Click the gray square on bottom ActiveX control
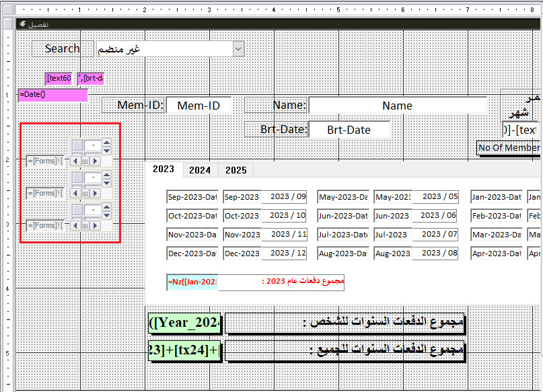This screenshot has height=392, width=543. pyautogui.click(x=77, y=210)
